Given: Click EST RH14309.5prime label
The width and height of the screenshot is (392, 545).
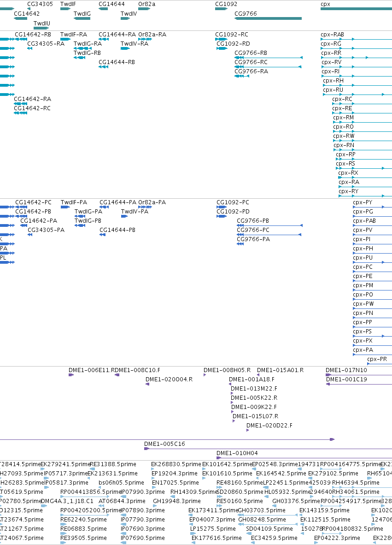Looking at the screenshot, I should 193,492.
